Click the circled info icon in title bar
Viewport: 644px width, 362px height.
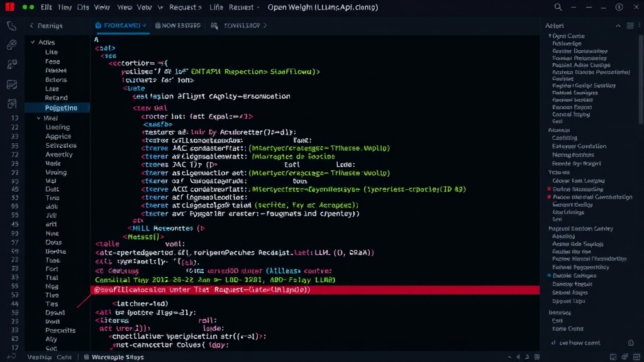tap(619, 7)
